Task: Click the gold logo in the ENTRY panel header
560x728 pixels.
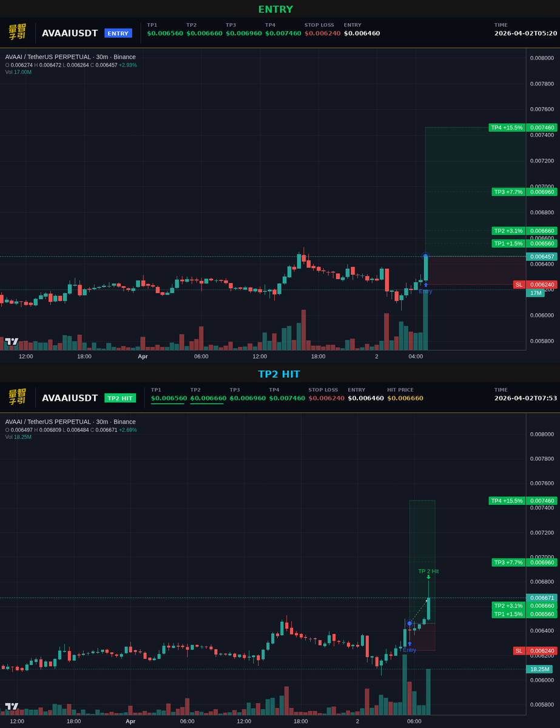Action: pyautogui.click(x=17, y=32)
